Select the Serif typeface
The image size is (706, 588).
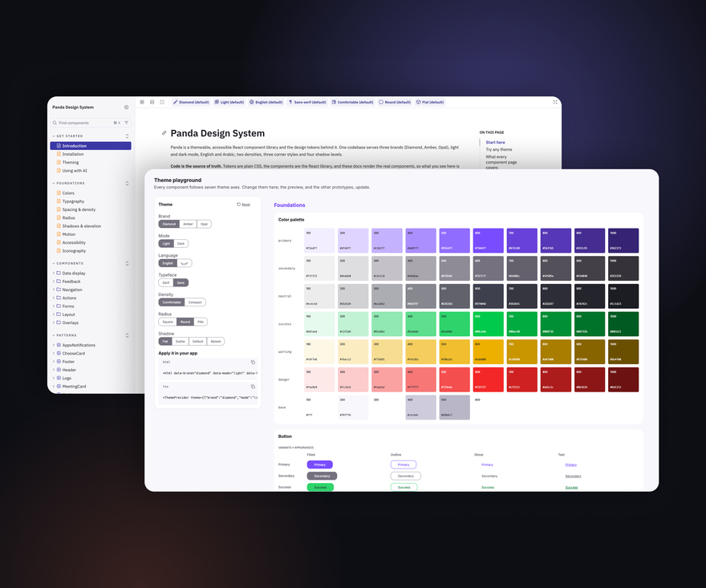click(x=166, y=282)
